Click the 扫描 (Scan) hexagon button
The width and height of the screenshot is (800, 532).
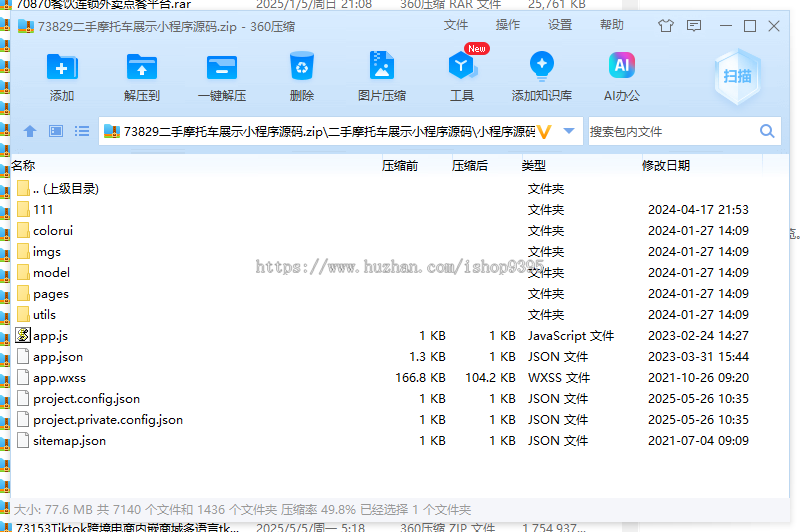pos(737,77)
